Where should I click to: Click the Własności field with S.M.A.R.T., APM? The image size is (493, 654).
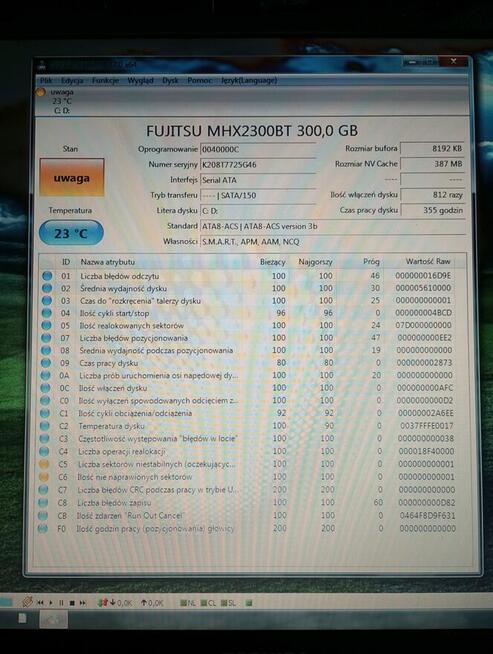333,241
